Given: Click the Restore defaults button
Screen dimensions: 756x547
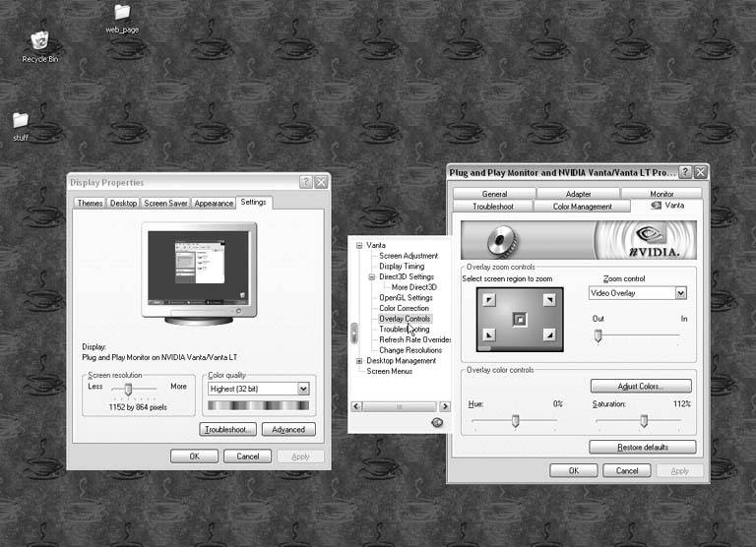Looking at the screenshot, I should (642, 448).
